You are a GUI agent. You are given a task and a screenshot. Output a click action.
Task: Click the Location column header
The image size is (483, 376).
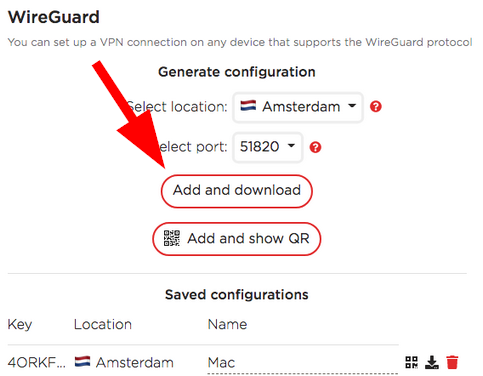coord(103,324)
